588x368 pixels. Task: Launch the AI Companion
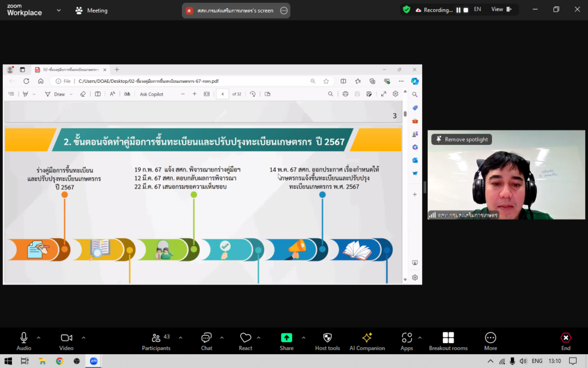point(367,341)
